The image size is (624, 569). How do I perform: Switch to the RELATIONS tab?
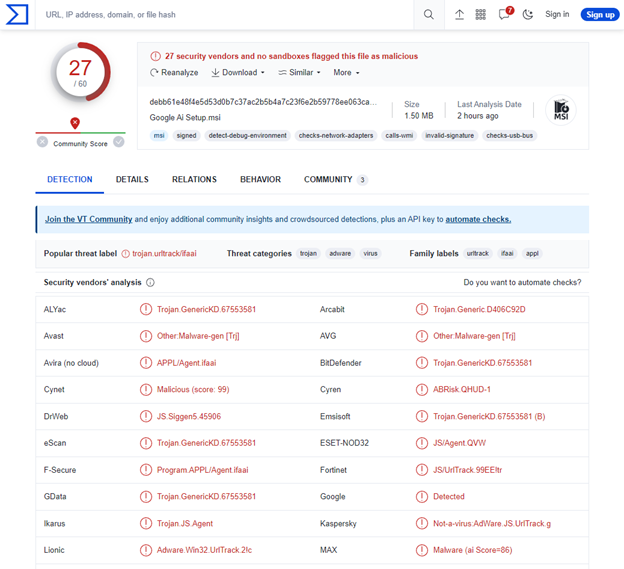(194, 179)
